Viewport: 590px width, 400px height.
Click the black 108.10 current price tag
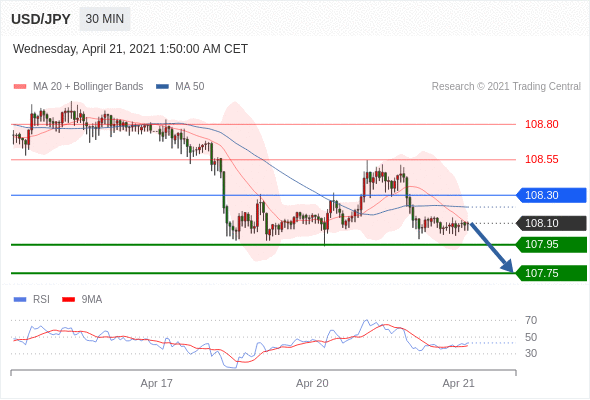pos(550,223)
